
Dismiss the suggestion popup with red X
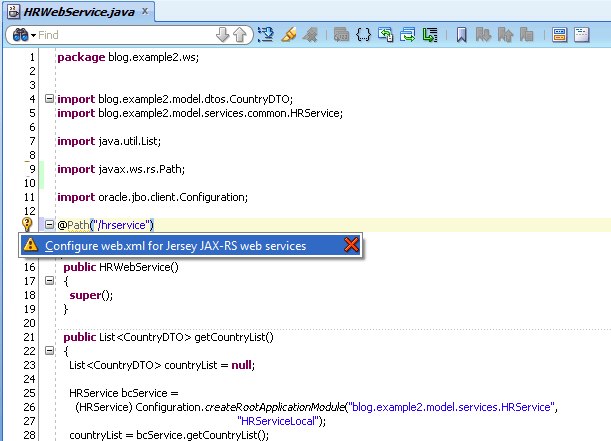tap(351, 245)
